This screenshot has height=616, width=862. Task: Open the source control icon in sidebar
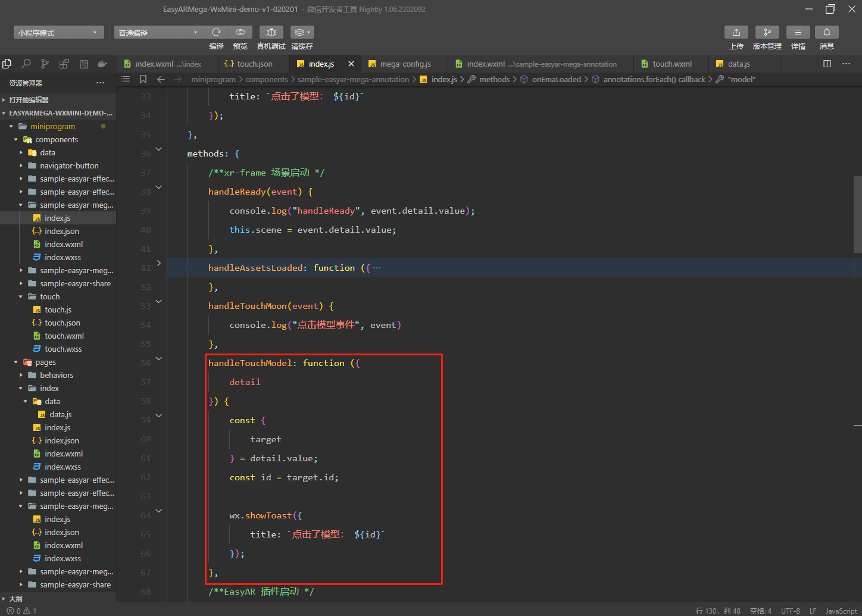(x=45, y=64)
